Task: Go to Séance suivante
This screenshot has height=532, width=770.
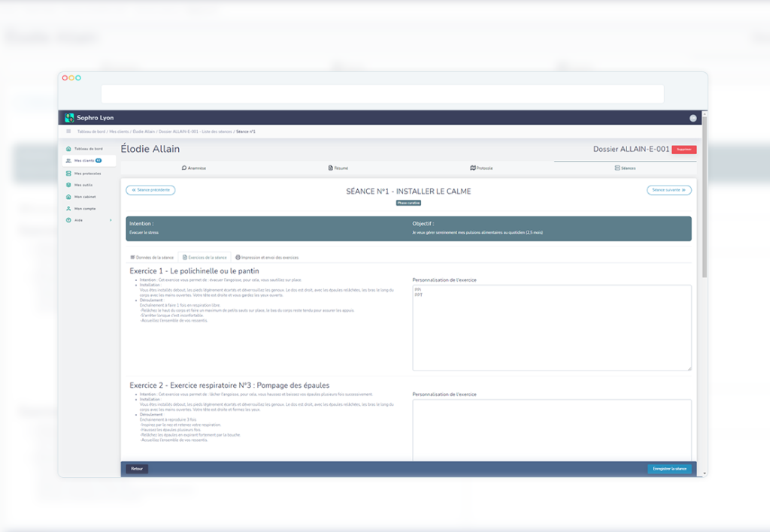Action: point(668,190)
